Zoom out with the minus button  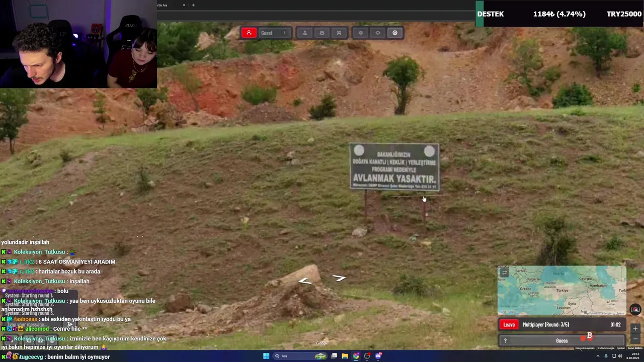635,339
